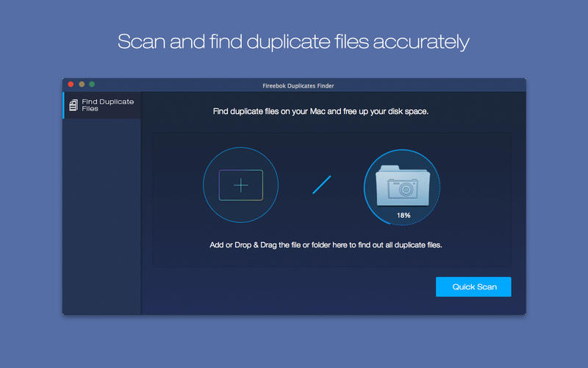The image size is (588, 368).
Task: Click the duplicate documents icon in the sidebar
Action: coord(73,106)
